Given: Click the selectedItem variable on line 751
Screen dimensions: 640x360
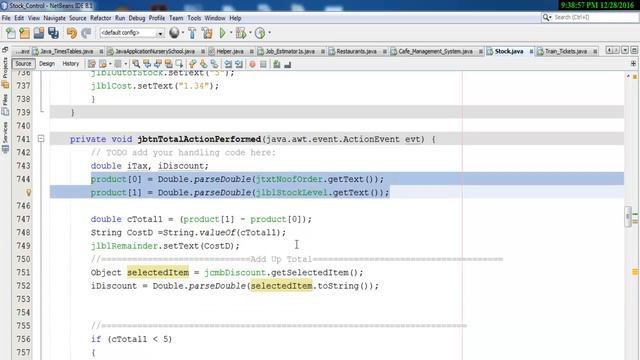Looking at the screenshot, I should click(x=158, y=272).
